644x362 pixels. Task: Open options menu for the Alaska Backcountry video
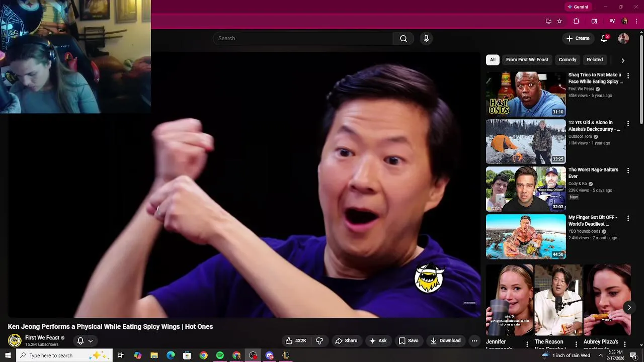pos(628,123)
